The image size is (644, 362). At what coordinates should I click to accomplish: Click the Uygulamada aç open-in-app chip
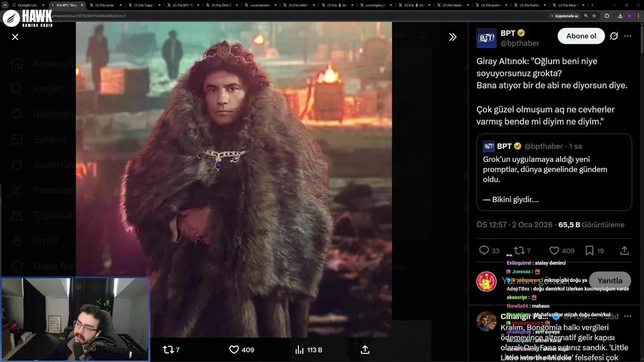tap(565, 16)
